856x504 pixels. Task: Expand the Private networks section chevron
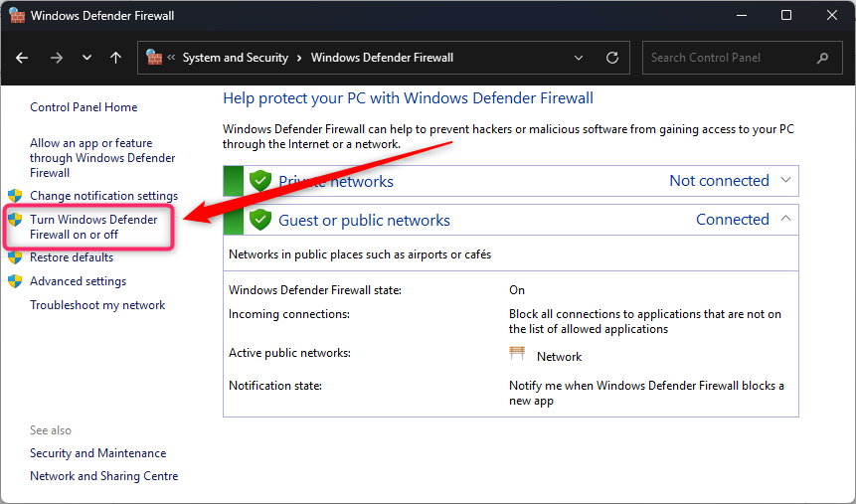point(785,180)
